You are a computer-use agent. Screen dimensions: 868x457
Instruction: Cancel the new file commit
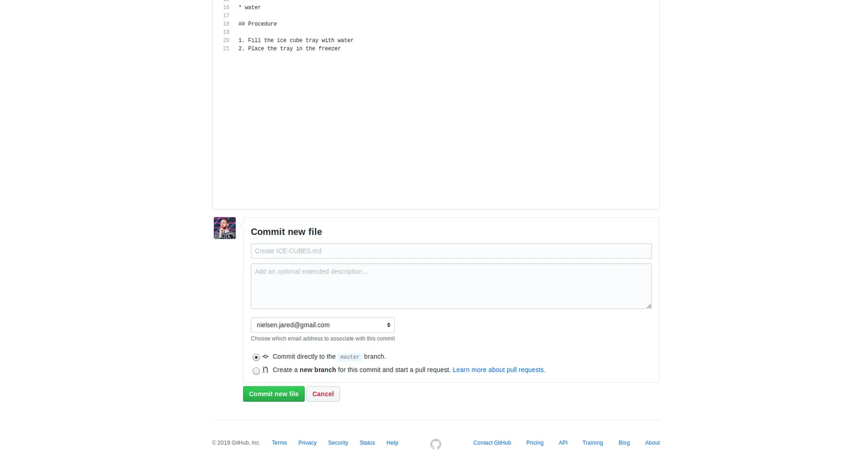(x=323, y=394)
